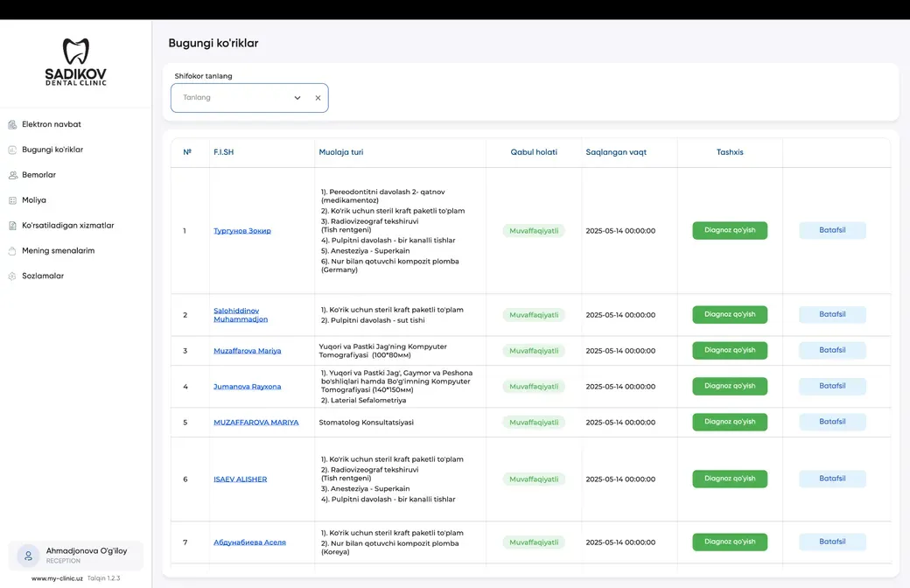910x588 pixels.
Task: Go to Bemorlar menu item
Action: pyautogui.click(x=38, y=175)
